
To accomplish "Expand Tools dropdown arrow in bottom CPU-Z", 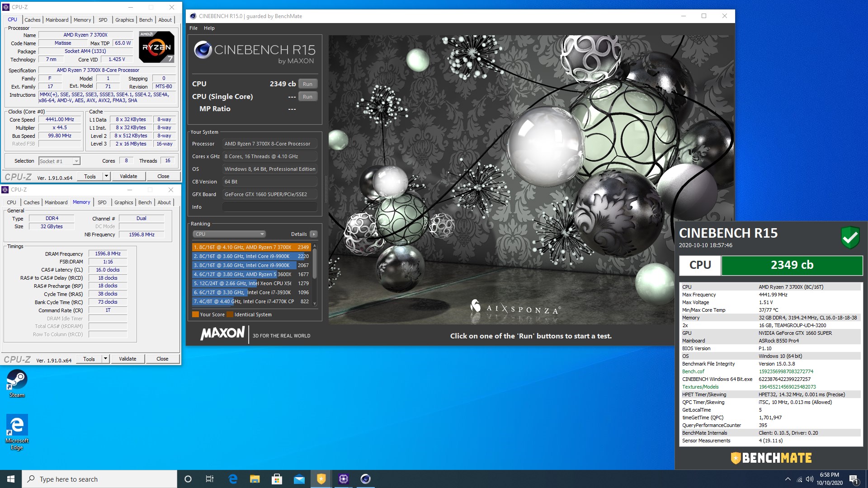I will coord(105,359).
